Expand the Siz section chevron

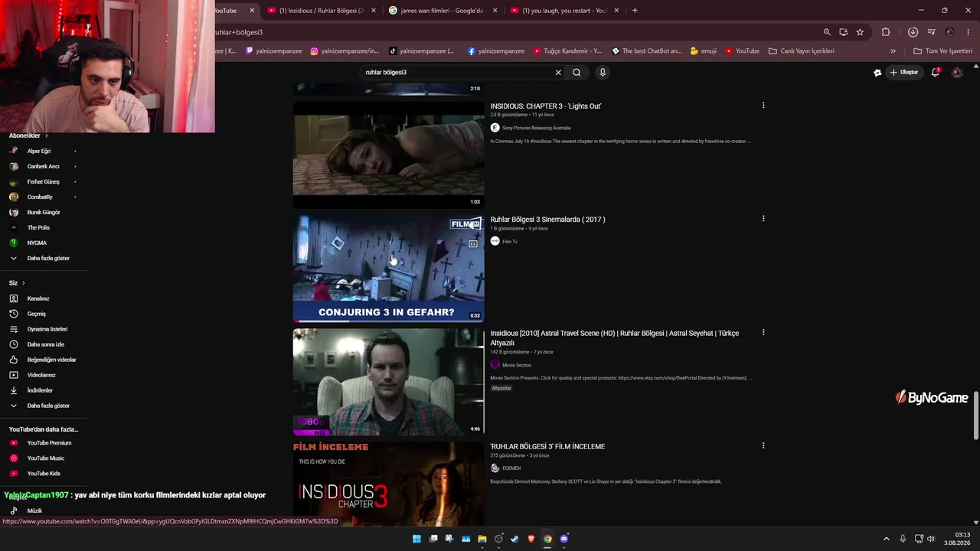(x=23, y=283)
